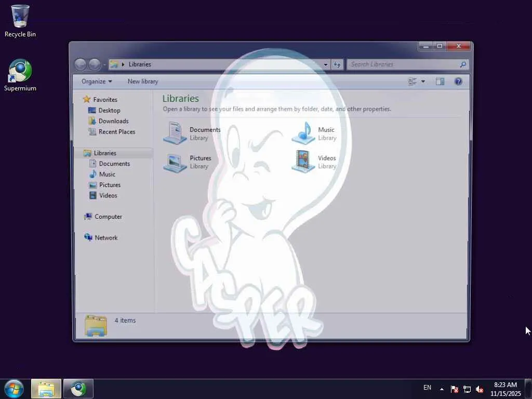The width and height of the screenshot is (532, 399).
Task: Click the Windows Explorer taskbar button
Action: pyautogui.click(x=46, y=389)
